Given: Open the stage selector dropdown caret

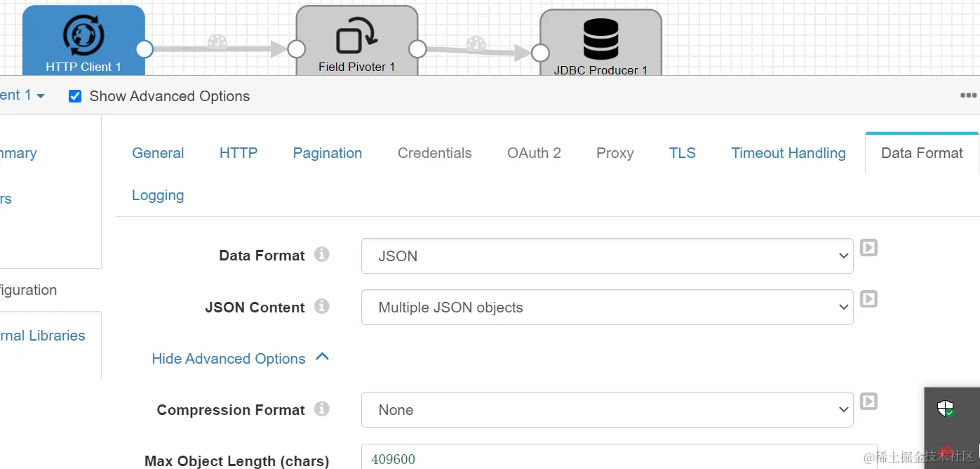Looking at the screenshot, I should coord(40,95).
